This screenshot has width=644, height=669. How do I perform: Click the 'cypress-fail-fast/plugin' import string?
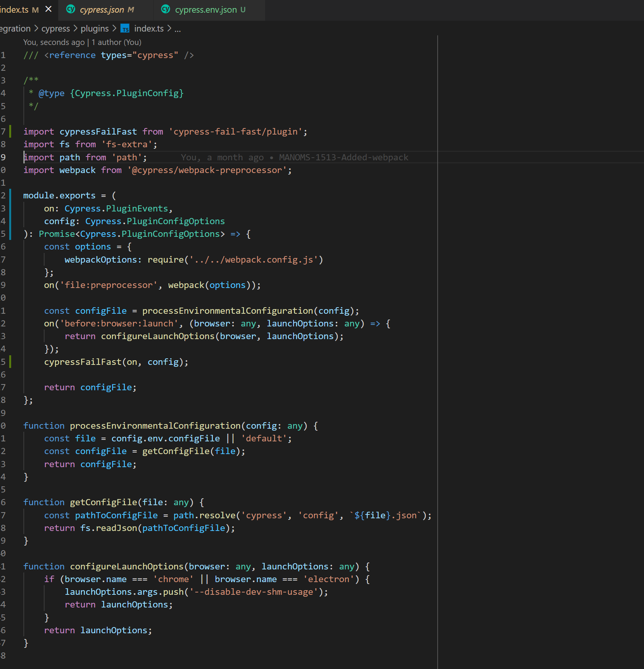(x=236, y=132)
